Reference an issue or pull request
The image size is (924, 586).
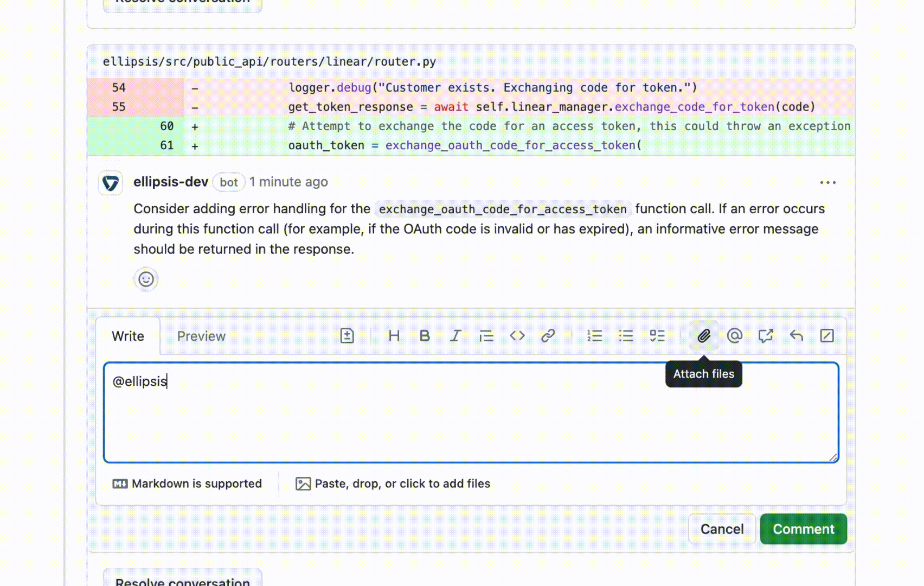coord(766,336)
